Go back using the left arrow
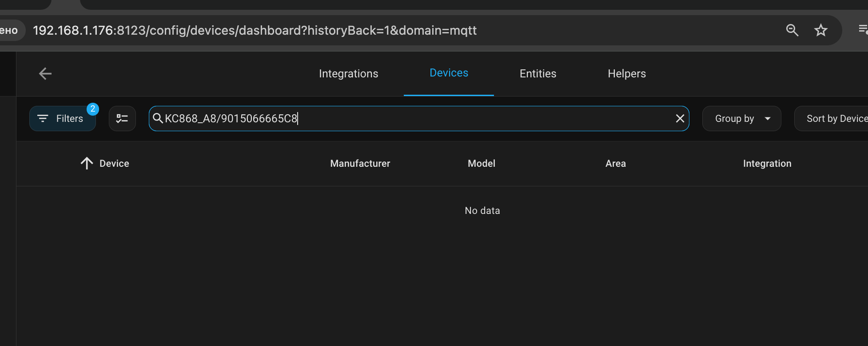The image size is (868, 346). click(x=45, y=73)
